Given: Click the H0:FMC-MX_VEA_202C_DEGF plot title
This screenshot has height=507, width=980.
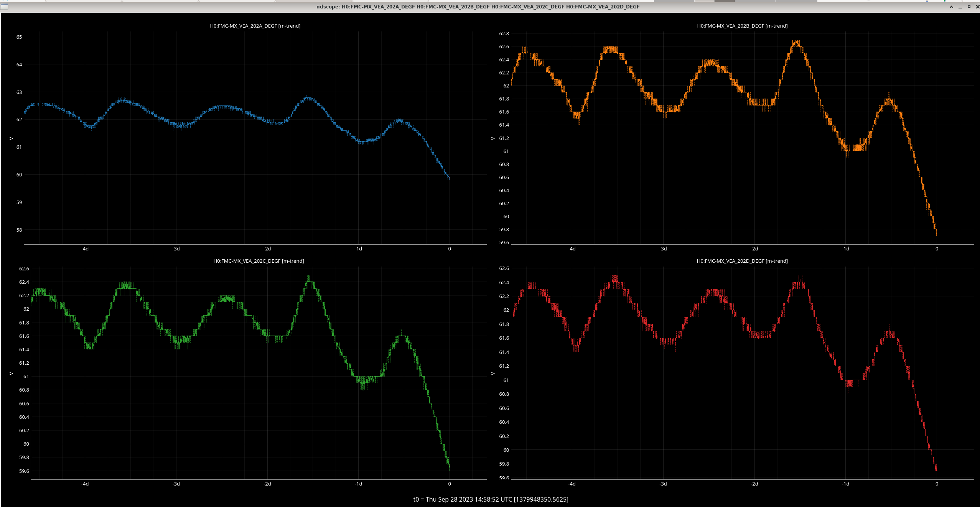Looking at the screenshot, I should [x=259, y=261].
